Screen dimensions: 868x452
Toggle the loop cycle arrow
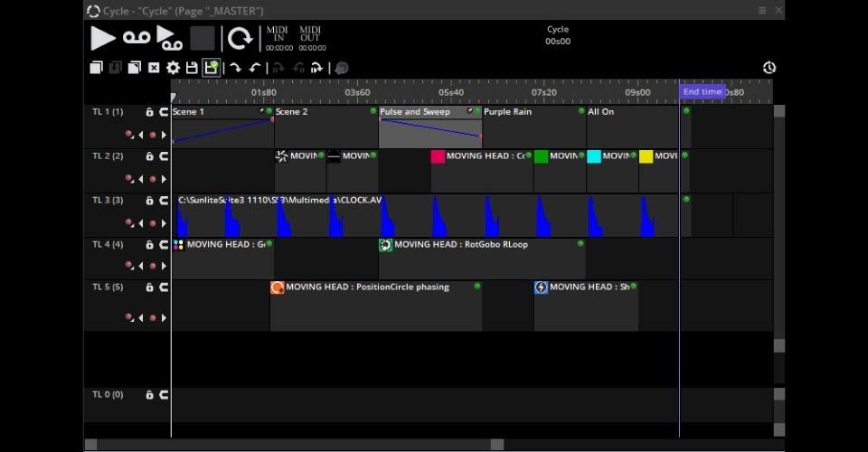(x=240, y=38)
